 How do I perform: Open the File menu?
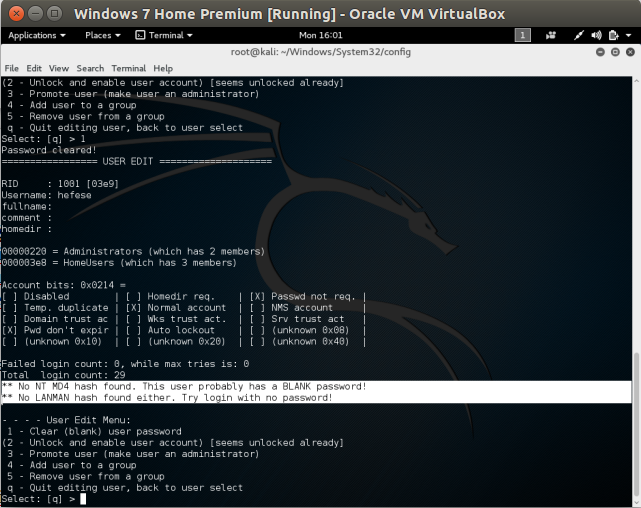11,68
